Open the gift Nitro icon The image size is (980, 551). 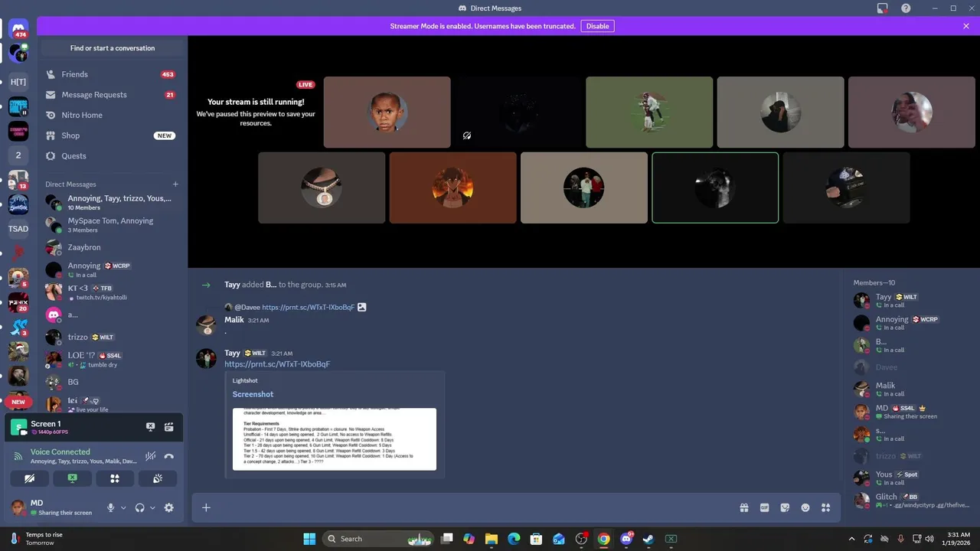[x=743, y=507]
